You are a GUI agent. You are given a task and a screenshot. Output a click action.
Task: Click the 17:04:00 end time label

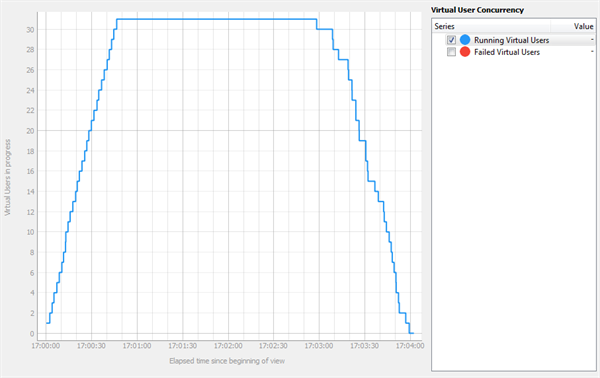point(410,346)
